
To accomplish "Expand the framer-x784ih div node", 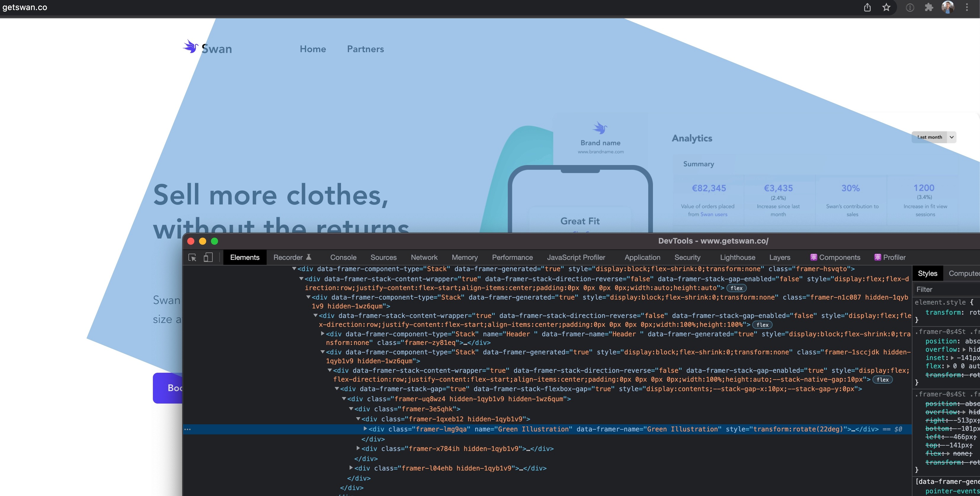I will pos(358,449).
